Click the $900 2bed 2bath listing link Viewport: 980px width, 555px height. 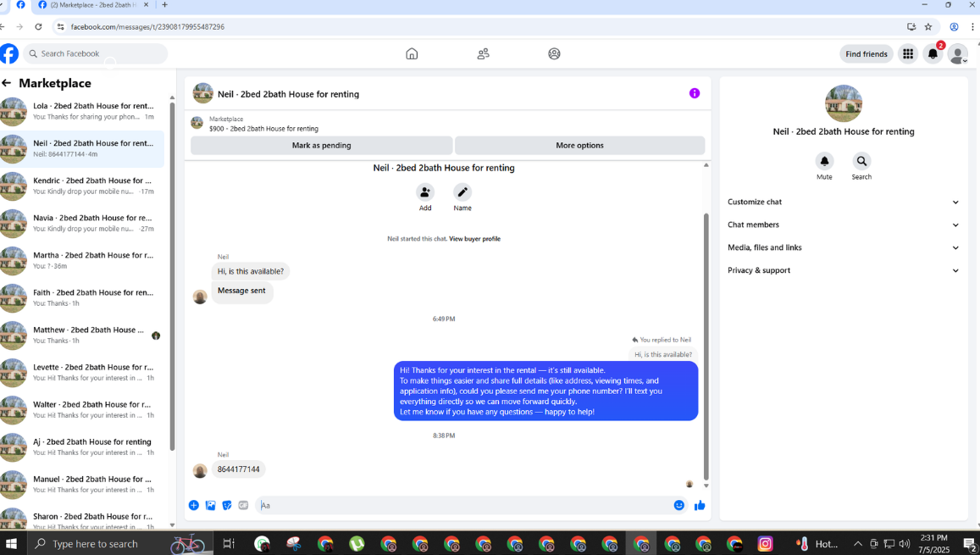(263, 129)
